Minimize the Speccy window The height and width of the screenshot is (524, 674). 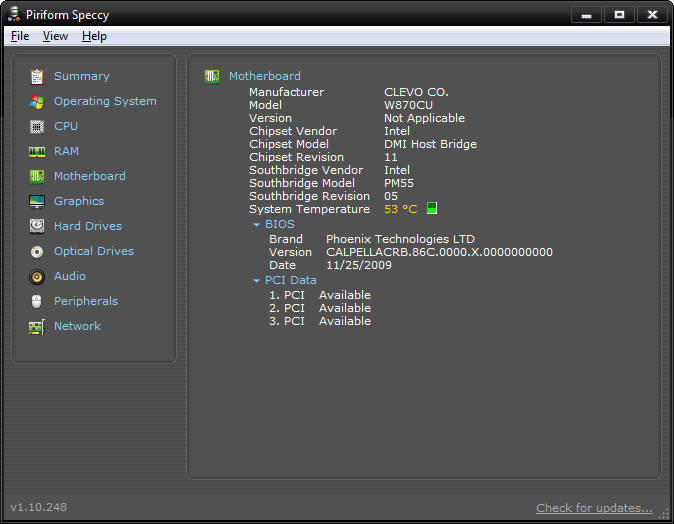click(x=586, y=15)
